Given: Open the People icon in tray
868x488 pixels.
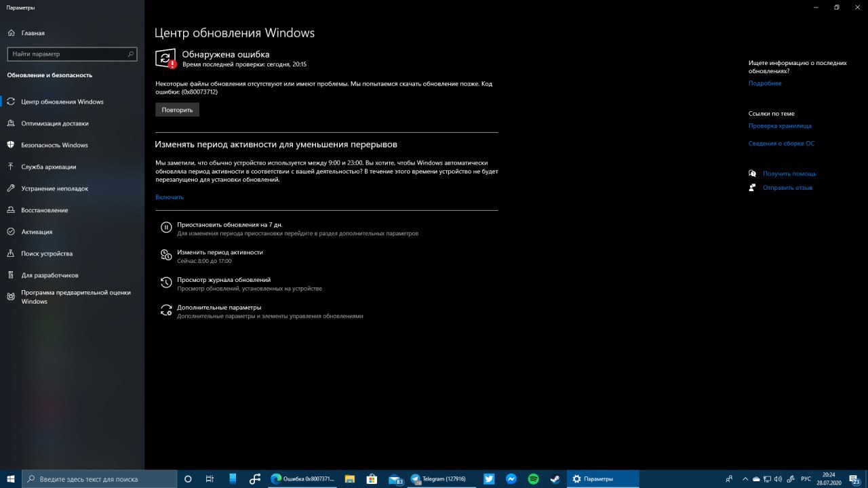Looking at the screenshot, I should (x=729, y=479).
